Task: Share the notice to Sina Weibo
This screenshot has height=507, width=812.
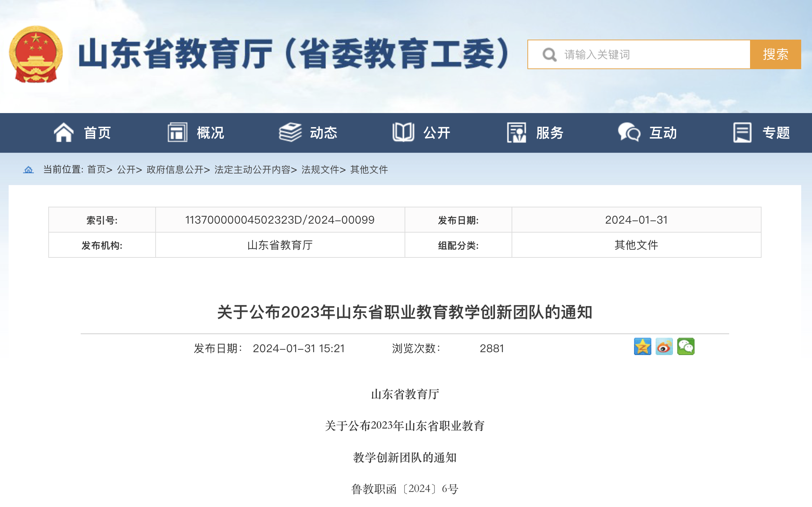Action: (665, 347)
